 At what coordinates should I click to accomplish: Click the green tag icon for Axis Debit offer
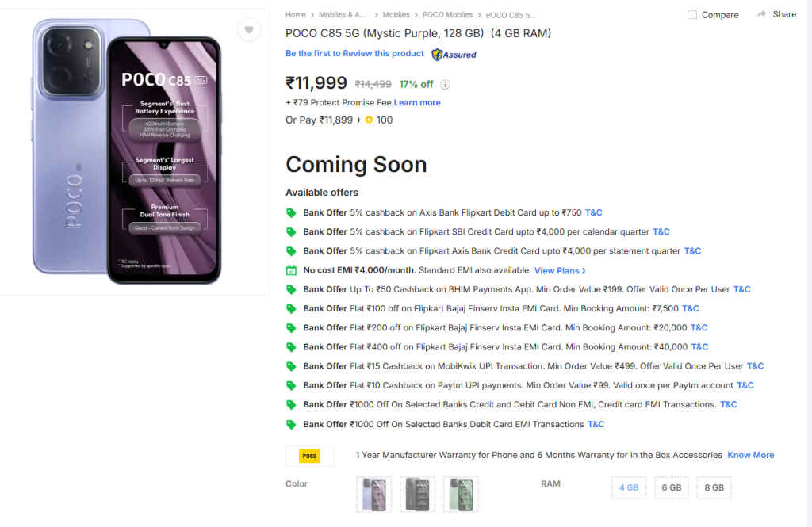click(x=291, y=212)
